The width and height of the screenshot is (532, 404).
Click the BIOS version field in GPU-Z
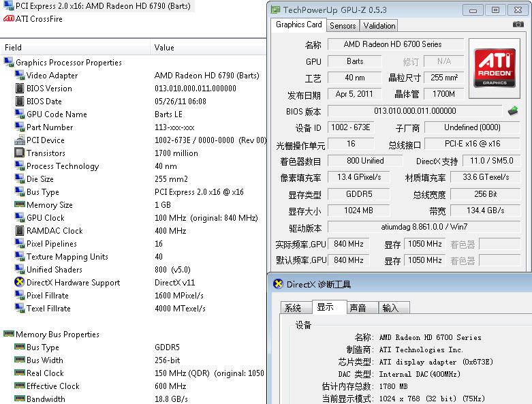tap(415, 111)
